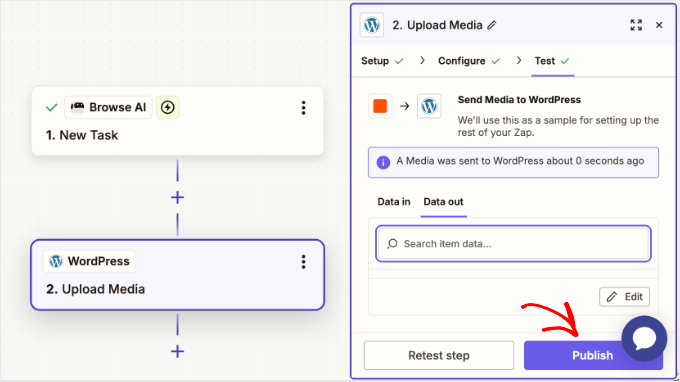This screenshot has height=382, width=680.
Task: Publish the Zap
Action: (593, 356)
